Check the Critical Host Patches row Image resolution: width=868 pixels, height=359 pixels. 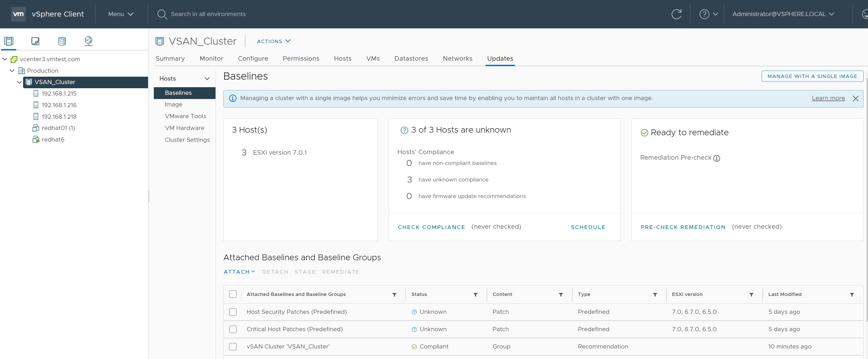pos(233,329)
